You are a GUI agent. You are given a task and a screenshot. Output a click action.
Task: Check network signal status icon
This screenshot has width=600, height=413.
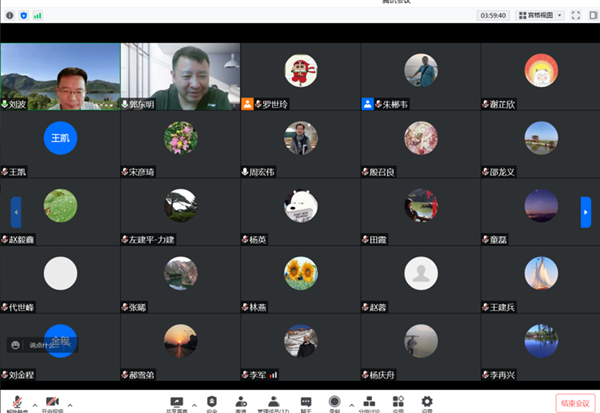coord(38,15)
